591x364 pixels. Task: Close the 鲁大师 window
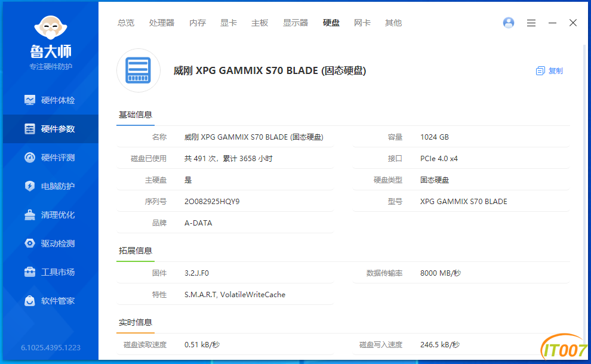(573, 23)
